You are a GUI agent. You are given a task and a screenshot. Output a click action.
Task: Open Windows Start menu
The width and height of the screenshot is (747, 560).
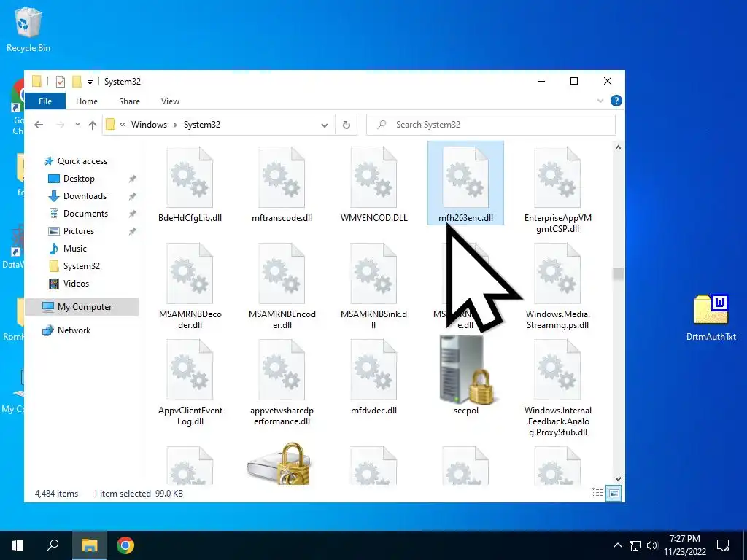(x=18, y=545)
